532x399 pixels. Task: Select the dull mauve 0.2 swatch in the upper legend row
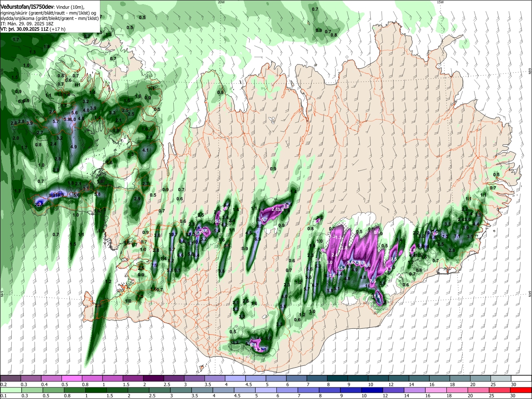[10, 378]
